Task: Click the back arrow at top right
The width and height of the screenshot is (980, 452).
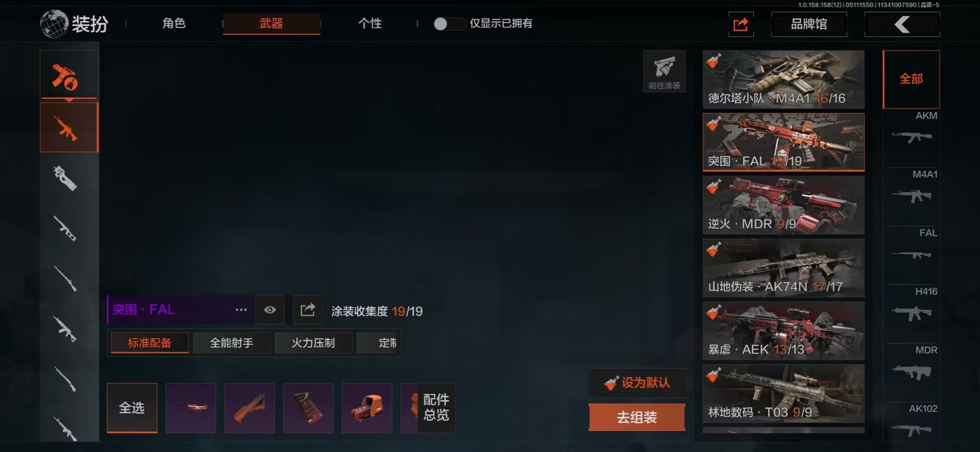Action: coord(902,24)
